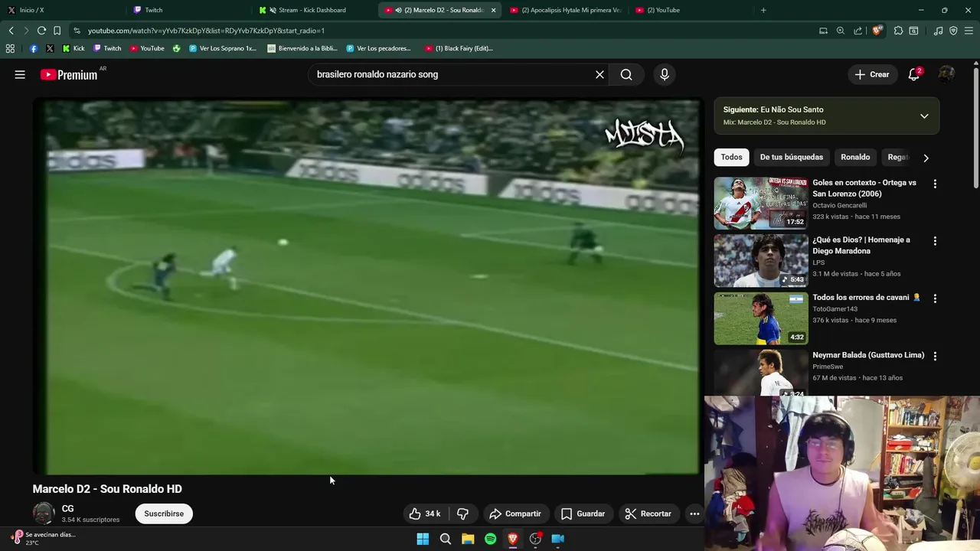This screenshot has height=551, width=980.
Task: Go back in browser history
Action: [x=11, y=31]
